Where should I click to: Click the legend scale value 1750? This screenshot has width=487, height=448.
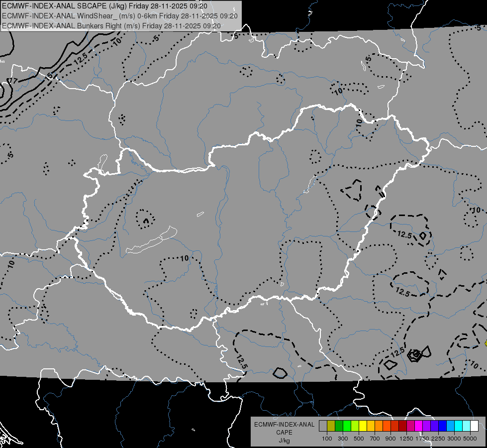(423, 439)
